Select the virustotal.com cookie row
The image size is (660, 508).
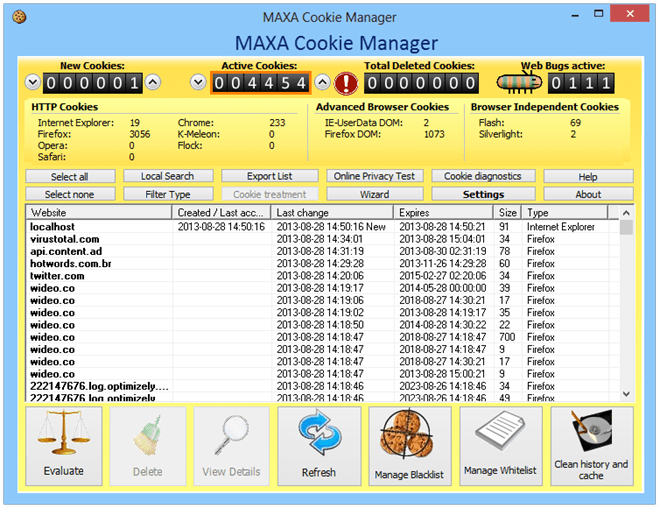point(322,239)
